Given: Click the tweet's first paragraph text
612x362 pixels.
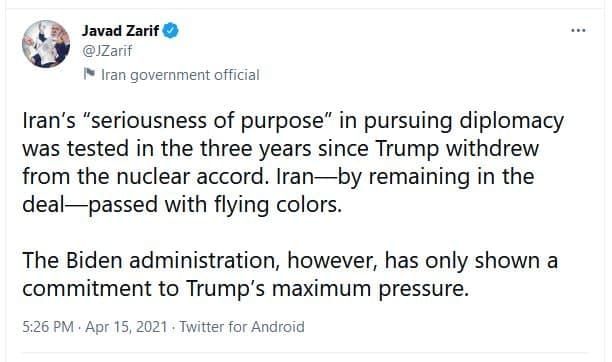Looking at the screenshot, I should pyautogui.click(x=293, y=162).
